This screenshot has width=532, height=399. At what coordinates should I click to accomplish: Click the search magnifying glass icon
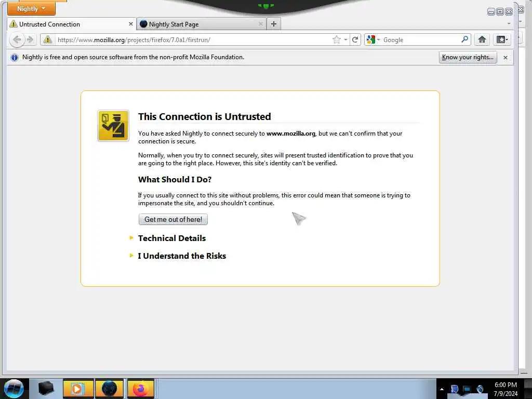click(x=465, y=39)
